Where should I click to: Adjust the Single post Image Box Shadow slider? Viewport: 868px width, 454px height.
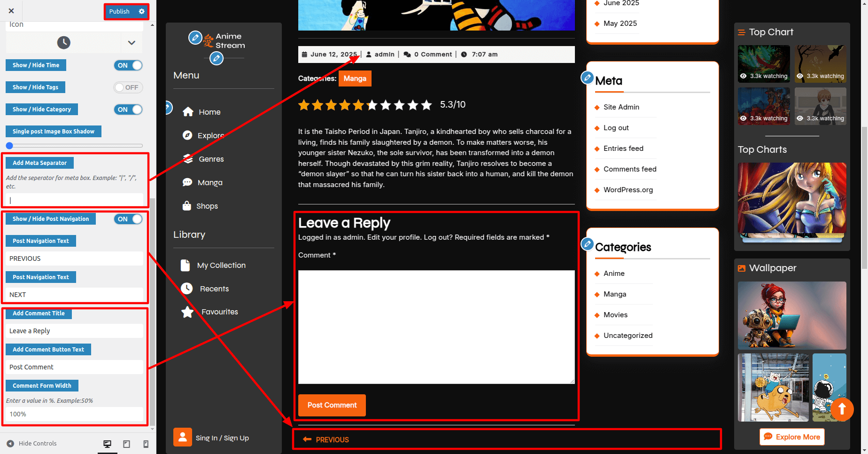pos(9,146)
